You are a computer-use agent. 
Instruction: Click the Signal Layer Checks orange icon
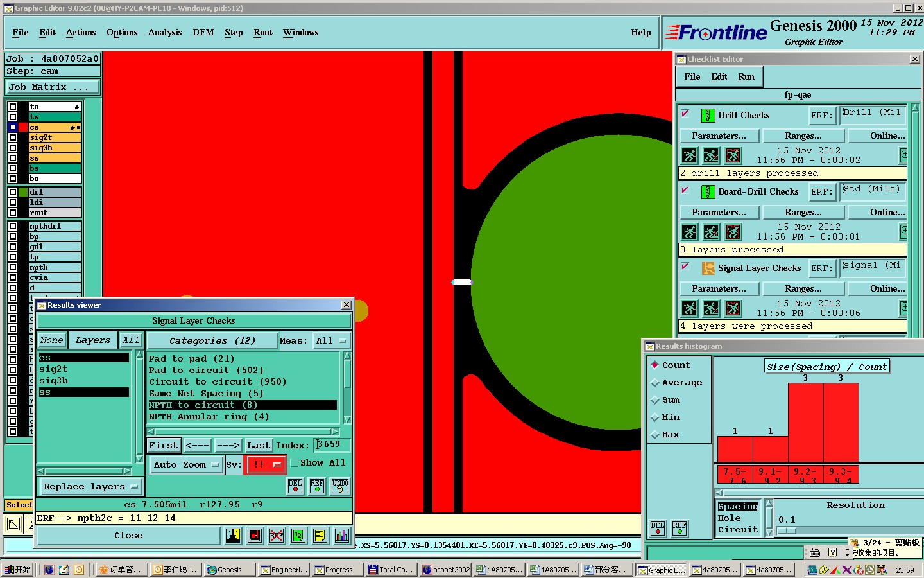click(708, 268)
